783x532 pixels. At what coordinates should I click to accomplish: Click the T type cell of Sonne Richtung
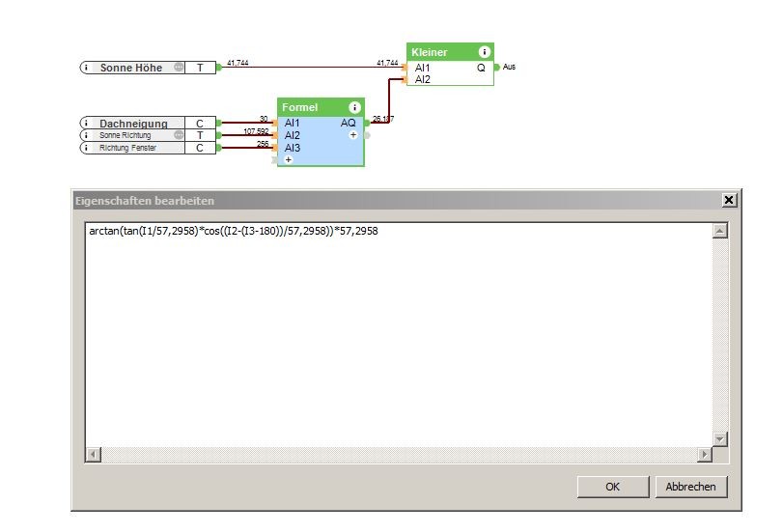pos(200,135)
